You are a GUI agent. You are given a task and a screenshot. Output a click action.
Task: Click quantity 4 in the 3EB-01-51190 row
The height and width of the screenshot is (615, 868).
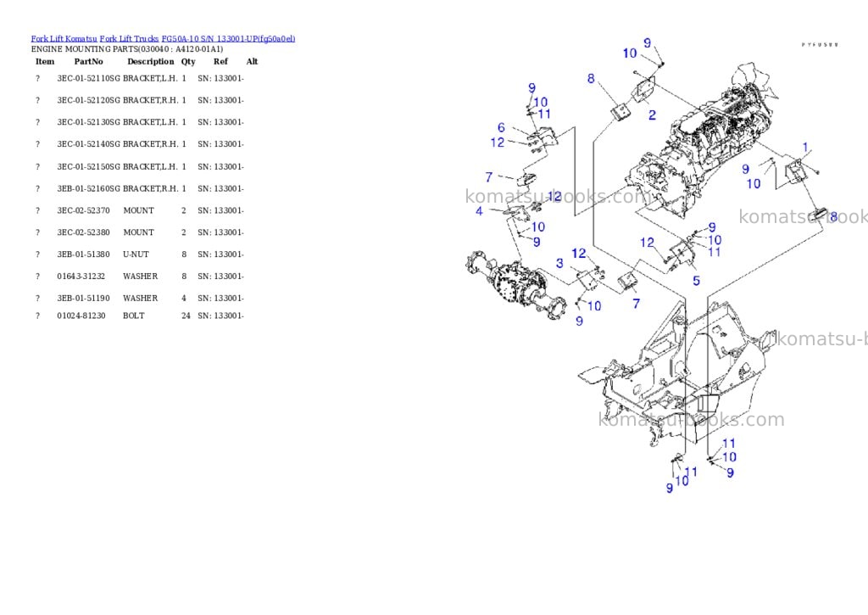[184, 298]
